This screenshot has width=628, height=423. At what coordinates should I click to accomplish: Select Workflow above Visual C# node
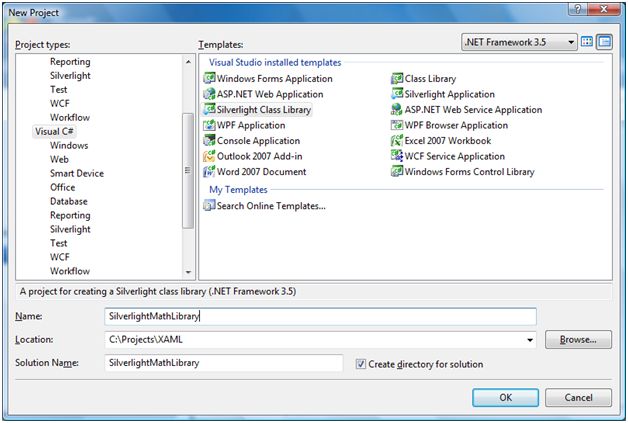70,117
